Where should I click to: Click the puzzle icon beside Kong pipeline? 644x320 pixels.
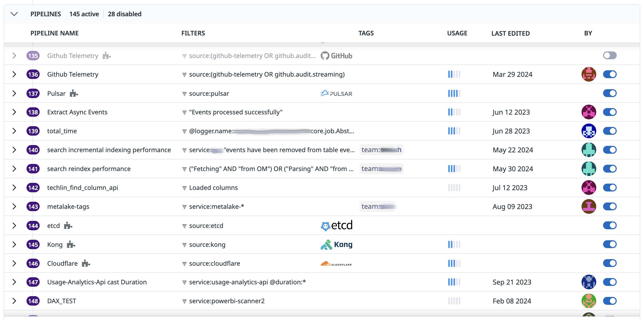[x=71, y=244]
